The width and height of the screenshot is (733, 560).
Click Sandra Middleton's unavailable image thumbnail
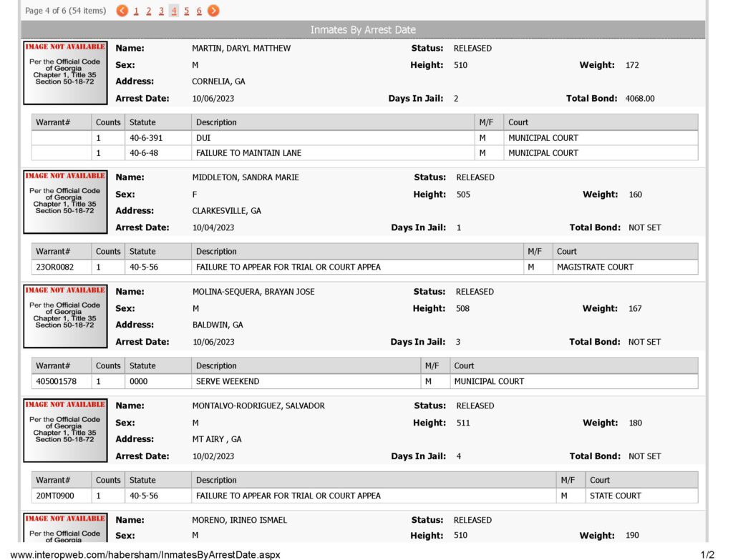coord(65,202)
